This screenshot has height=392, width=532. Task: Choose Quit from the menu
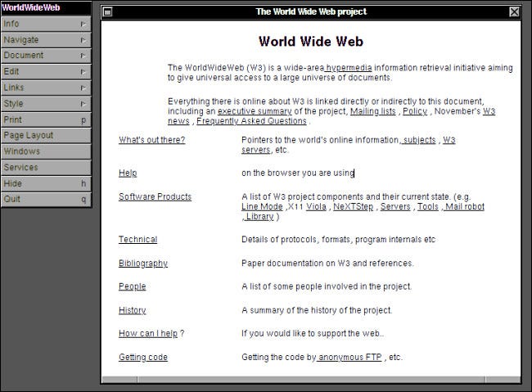(46, 199)
